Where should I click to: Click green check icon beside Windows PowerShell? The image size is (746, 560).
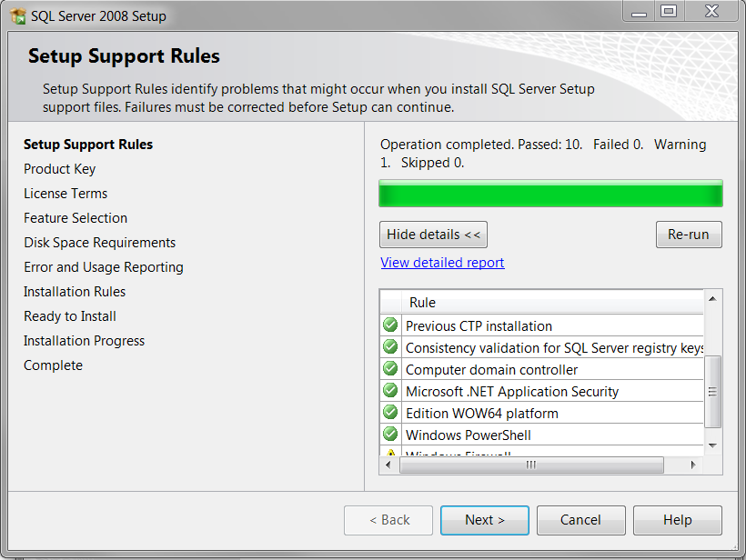point(390,435)
